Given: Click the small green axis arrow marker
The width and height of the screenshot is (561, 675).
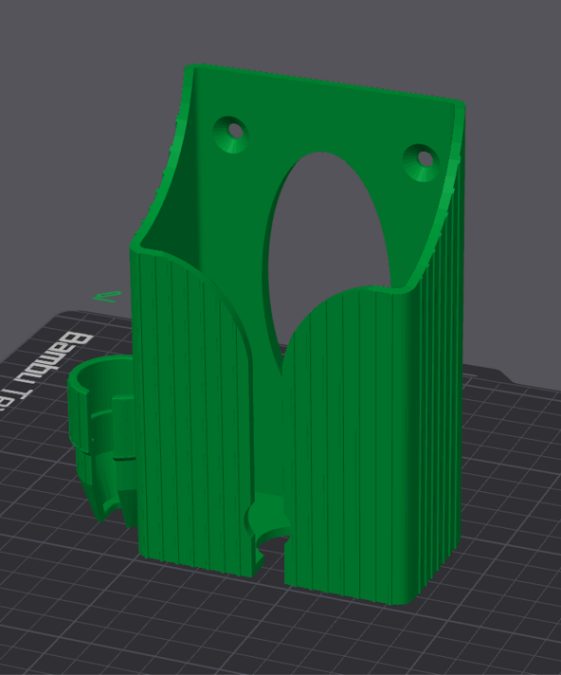Looking at the screenshot, I should [x=107, y=297].
